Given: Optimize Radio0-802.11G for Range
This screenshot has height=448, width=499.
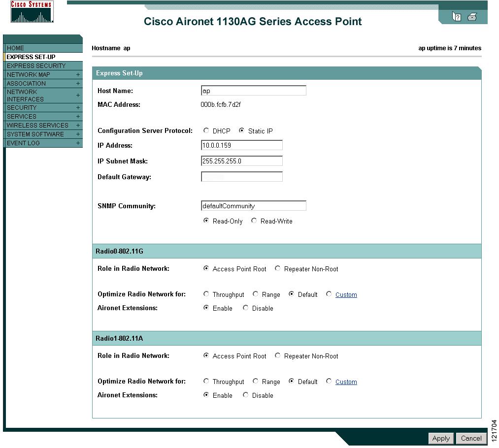Looking at the screenshot, I should click(255, 294).
